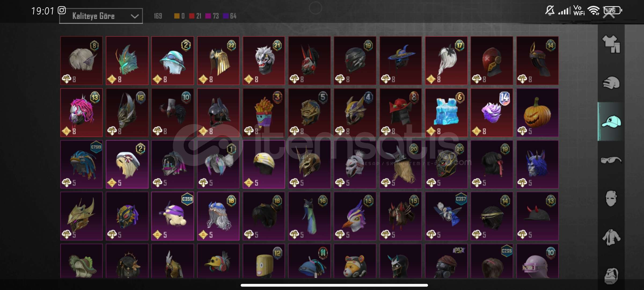Viewport: 644px width, 290px height.
Task: Open the glasses category icon
Action: 611,160
